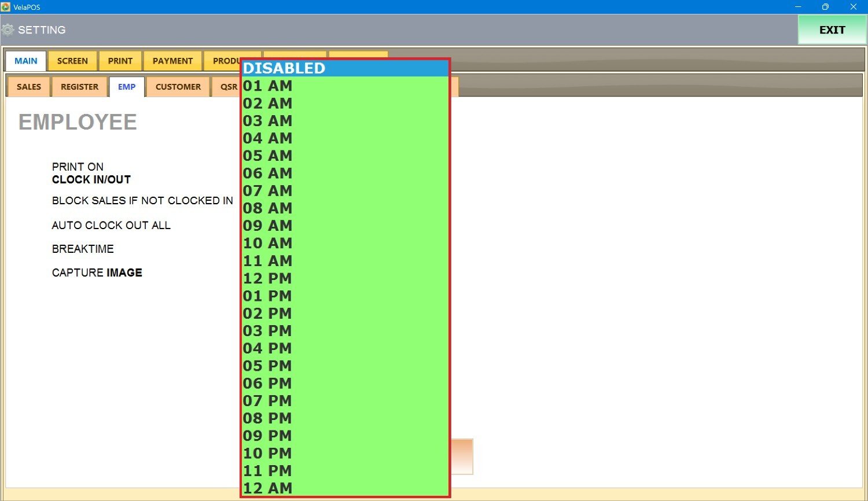Maximize or restore the VelaPOS window
Screen dimensions: 868x501
[825, 7]
